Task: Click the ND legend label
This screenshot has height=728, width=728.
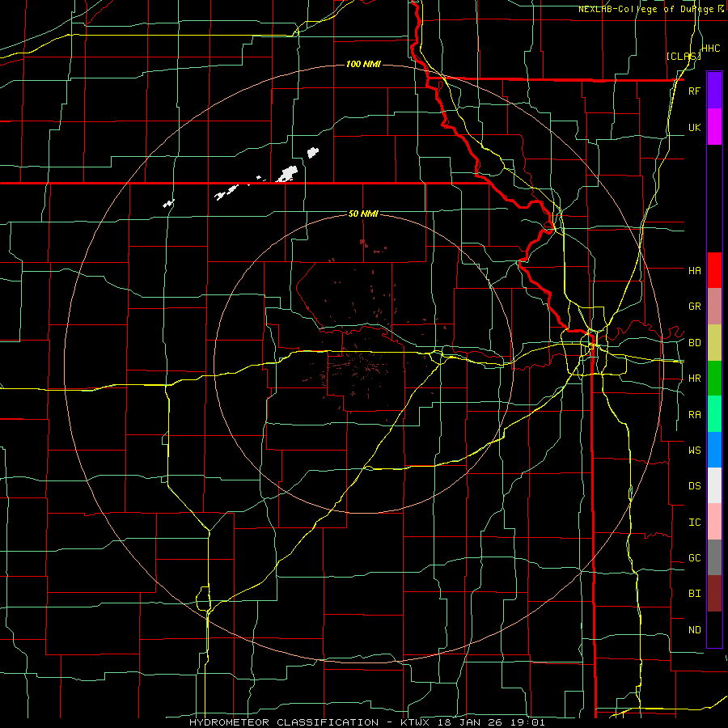Action: pos(694,629)
